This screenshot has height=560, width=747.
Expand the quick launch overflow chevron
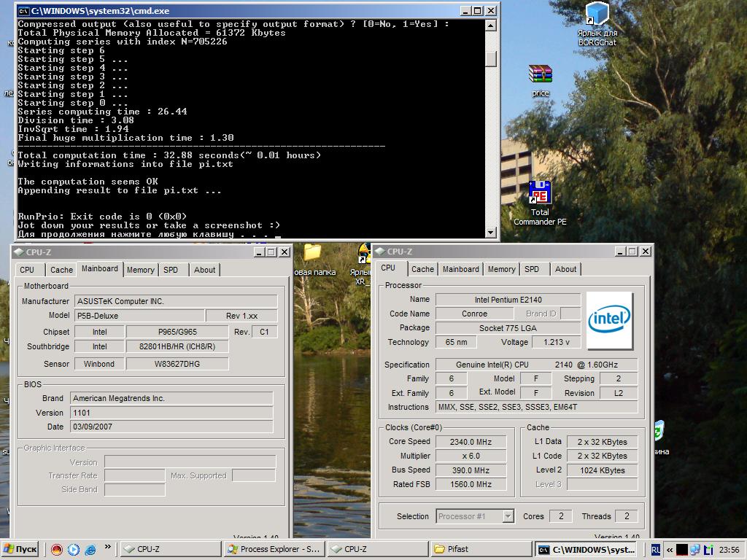coord(108,547)
